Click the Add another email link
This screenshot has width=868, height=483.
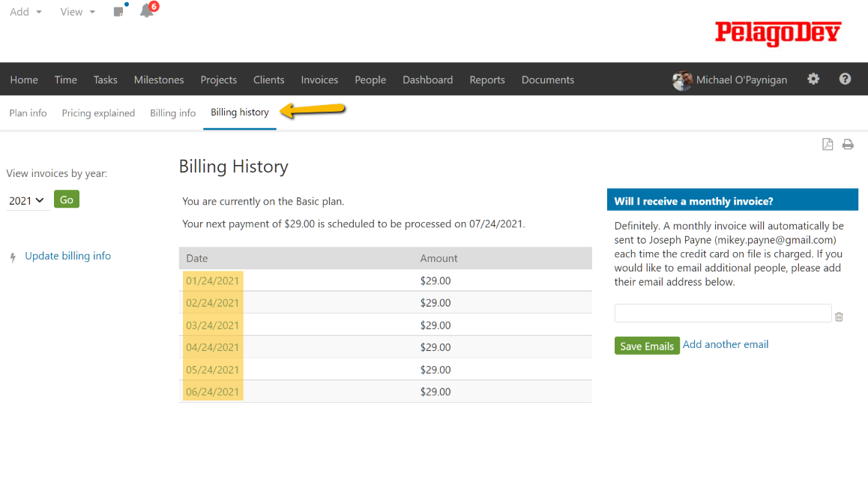pos(725,344)
